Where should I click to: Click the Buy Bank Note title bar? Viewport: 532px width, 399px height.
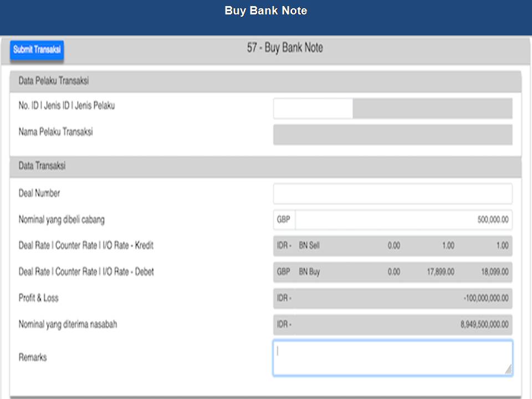pyautogui.click(x=266, y=11)
